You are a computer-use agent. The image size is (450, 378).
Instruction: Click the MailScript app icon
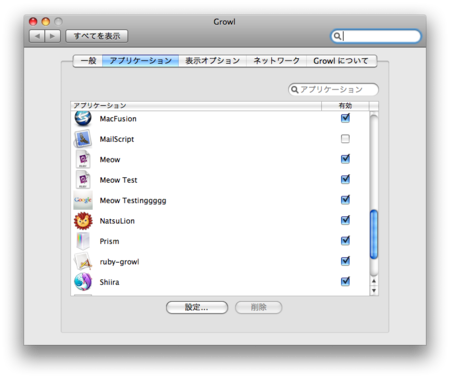pyautogui.click(x=83, y=139)
